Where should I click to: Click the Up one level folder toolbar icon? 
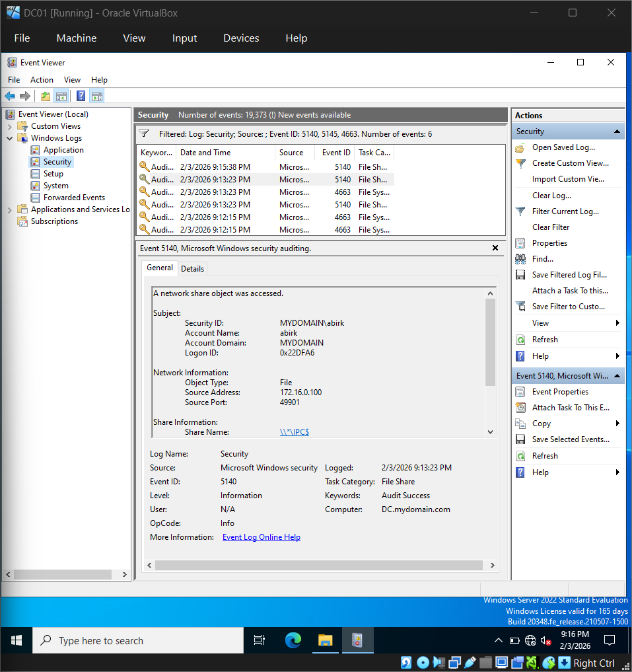tap(46, 96)
